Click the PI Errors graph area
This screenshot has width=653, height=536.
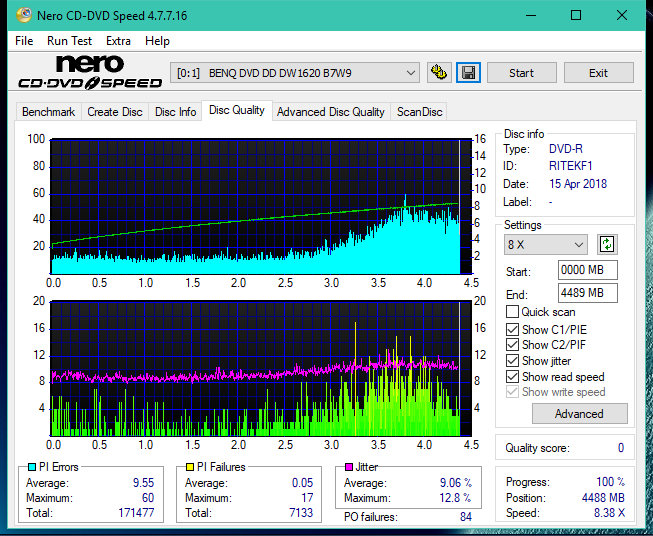click(x=262, y=207)
